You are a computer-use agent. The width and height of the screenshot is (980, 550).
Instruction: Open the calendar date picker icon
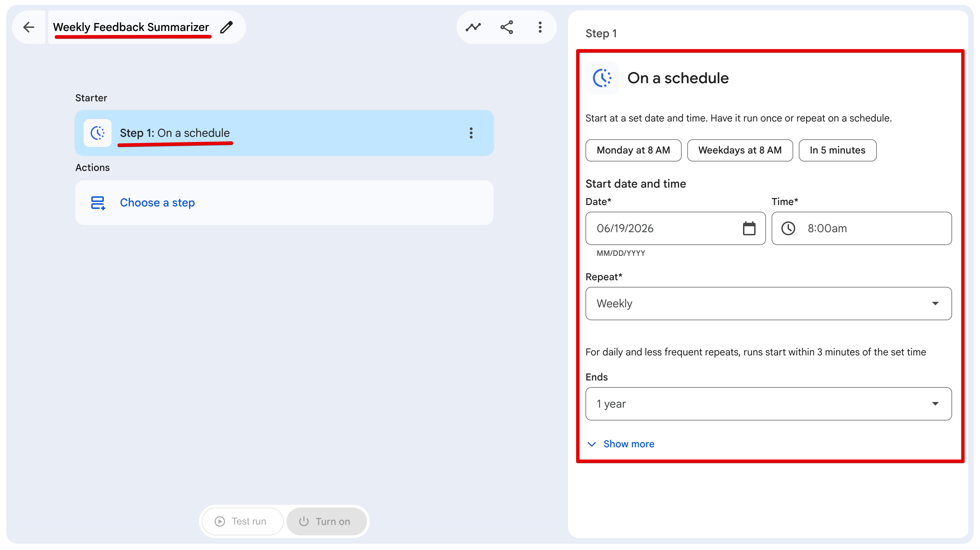coord(749,228)
